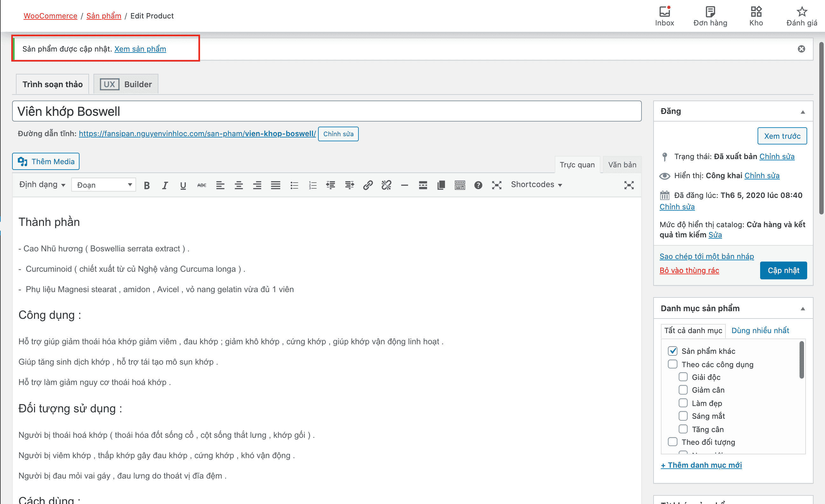
Task: Click the strikethrough ABC icon
Action: click(202, 185)
